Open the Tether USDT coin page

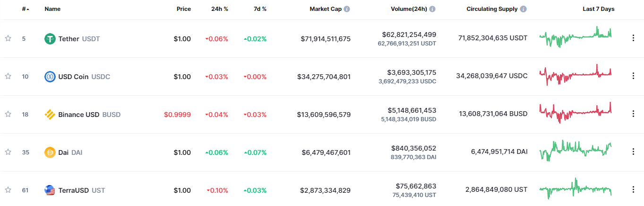78,39
